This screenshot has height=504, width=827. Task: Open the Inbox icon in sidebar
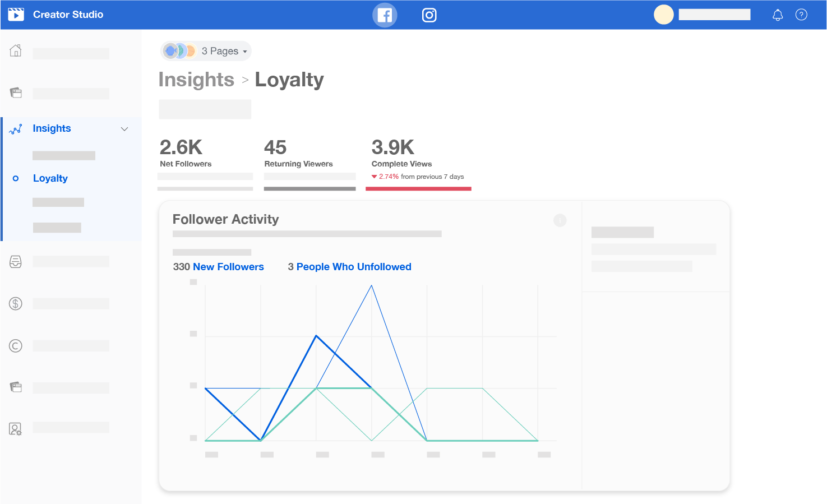[16, 262]
